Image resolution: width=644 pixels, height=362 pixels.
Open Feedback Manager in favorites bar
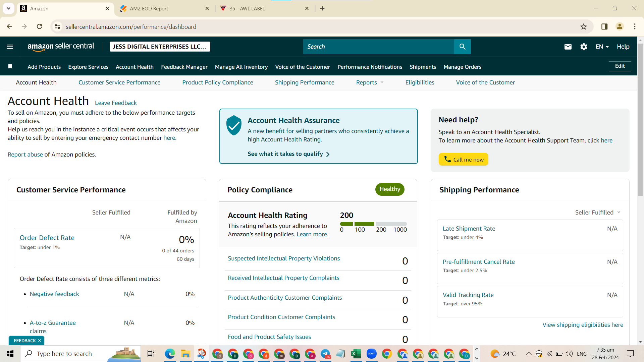[x=184, y=67]
